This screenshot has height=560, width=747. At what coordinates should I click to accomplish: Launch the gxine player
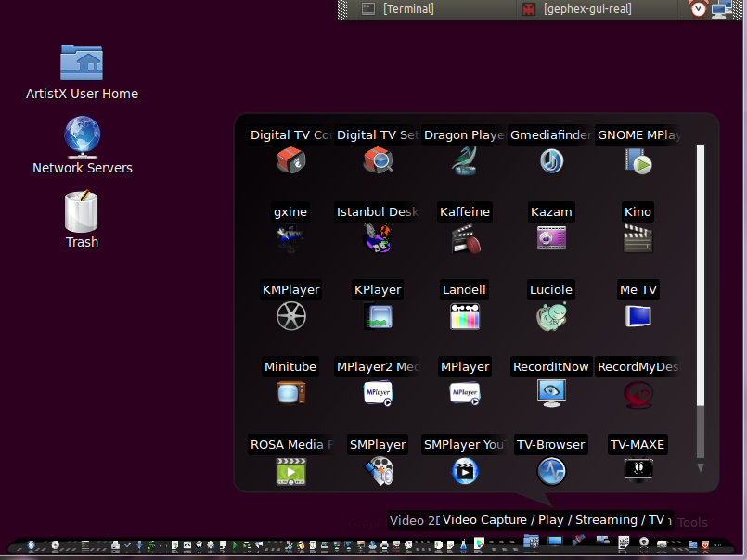290,238
